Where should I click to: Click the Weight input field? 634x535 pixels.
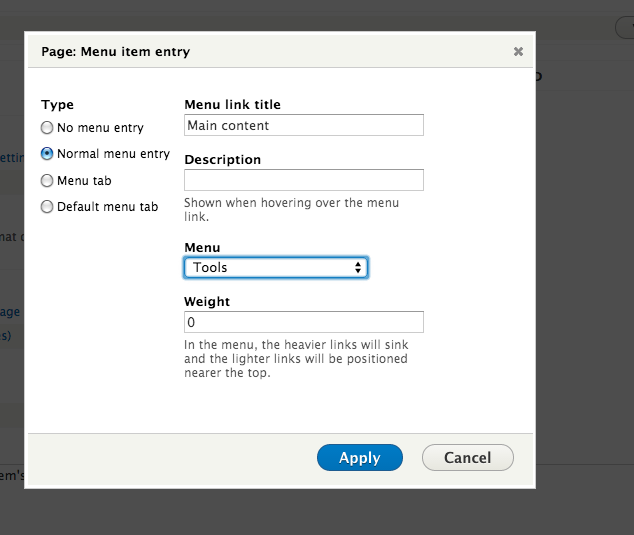(x=304, y=322)
